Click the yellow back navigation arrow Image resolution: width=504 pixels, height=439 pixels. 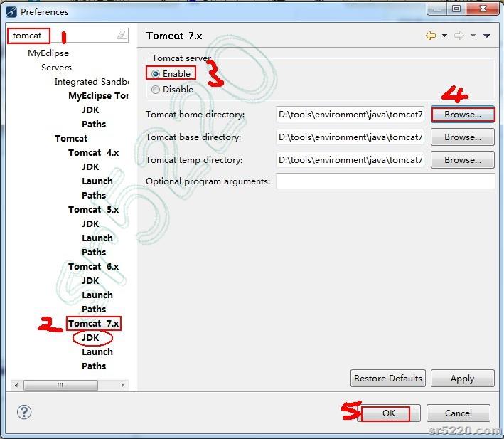point(431,36)
